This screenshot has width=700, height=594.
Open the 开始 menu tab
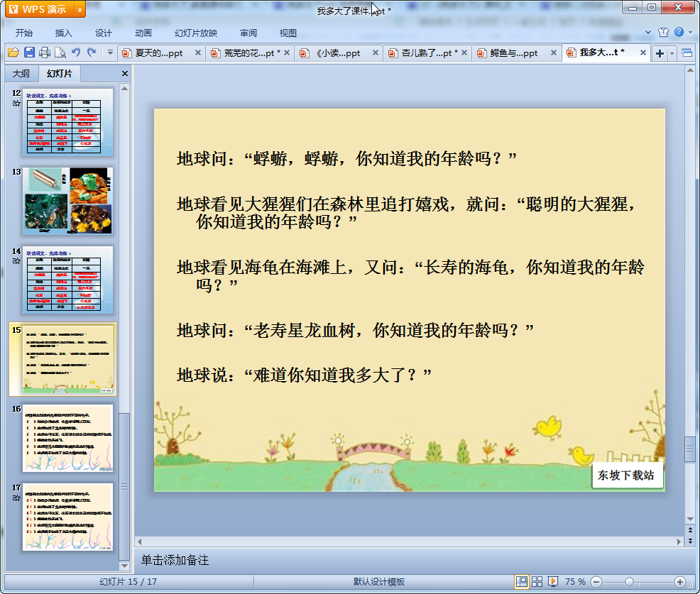point(24,33)
